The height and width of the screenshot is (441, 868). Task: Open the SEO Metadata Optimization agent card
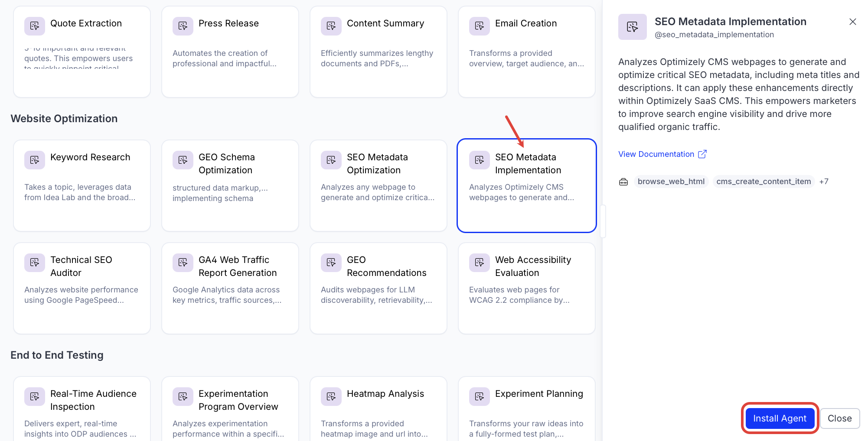tap(378, 185)
